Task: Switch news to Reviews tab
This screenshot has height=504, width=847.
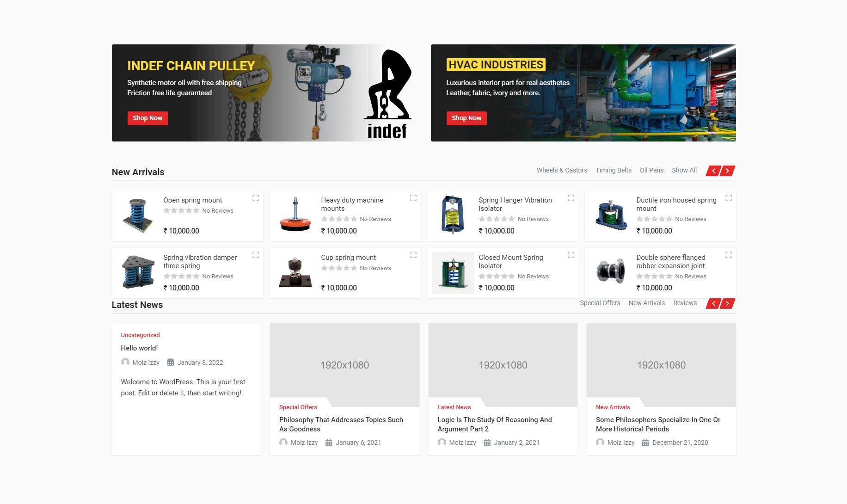Action: 685,303
